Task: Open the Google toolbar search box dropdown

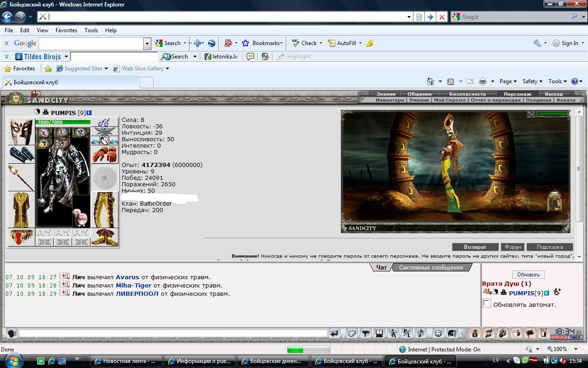Action: point(147,44)
